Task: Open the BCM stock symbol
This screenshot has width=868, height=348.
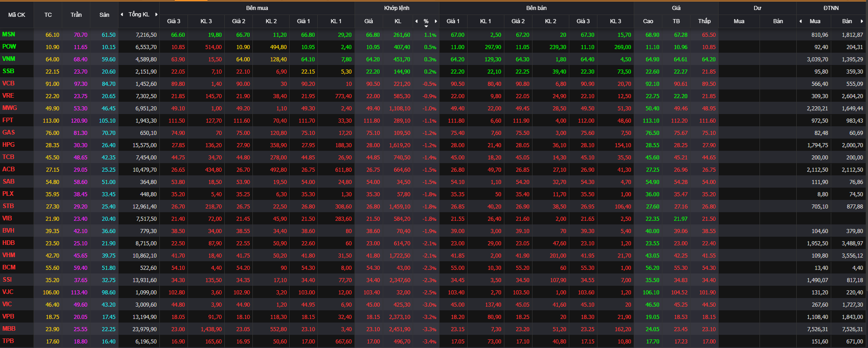Action: point(9,268)
